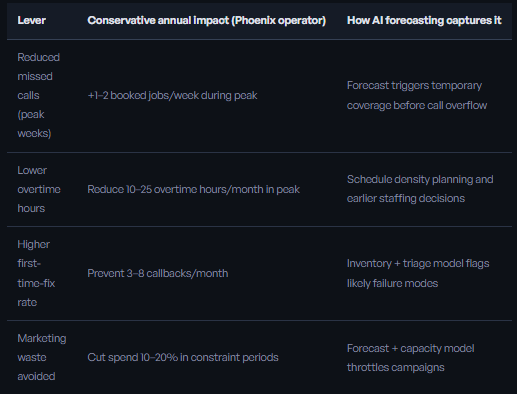Click Inventory + triage model flags cell
517x394 pixels.
pyautogui.click(x=418, y=273)
